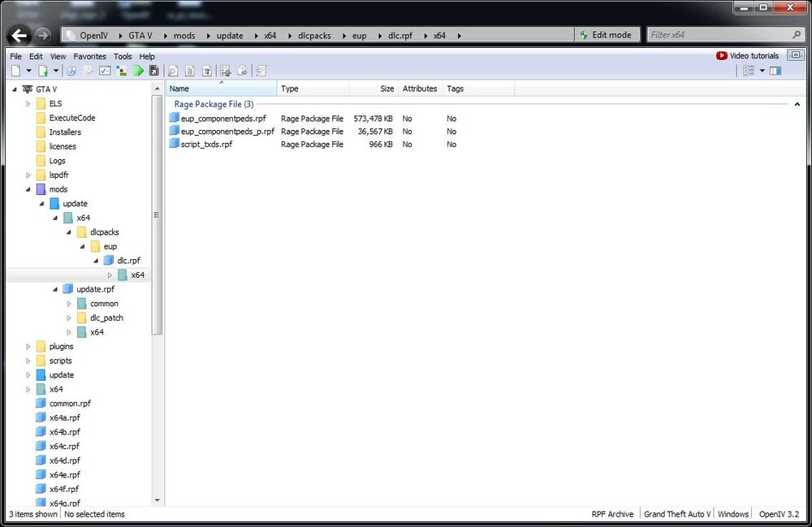This screenshot has width=812, height=527.
Task: Sort the file list by Name column
Action: tap(221, 89)
